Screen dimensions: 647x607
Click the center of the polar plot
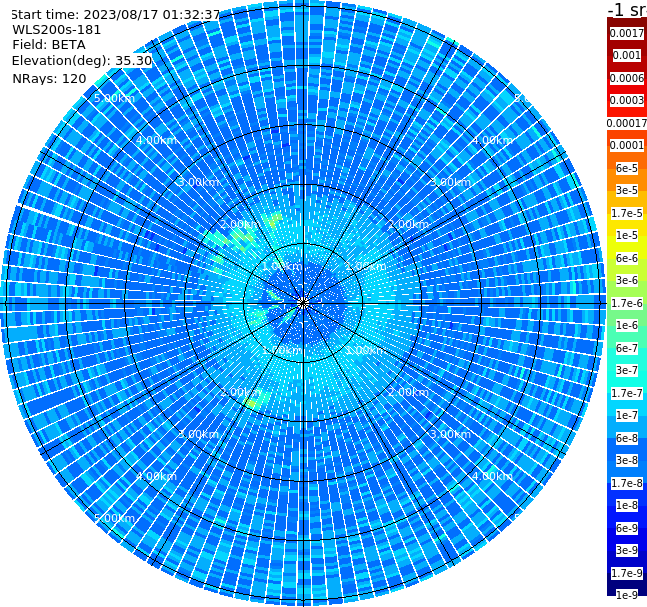tap(303, 303)
